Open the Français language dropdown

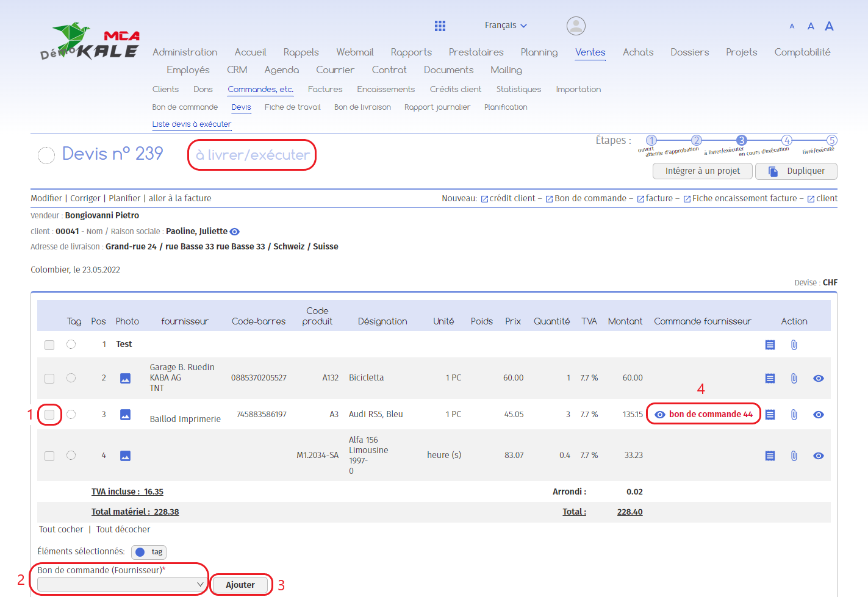point(506,26)
